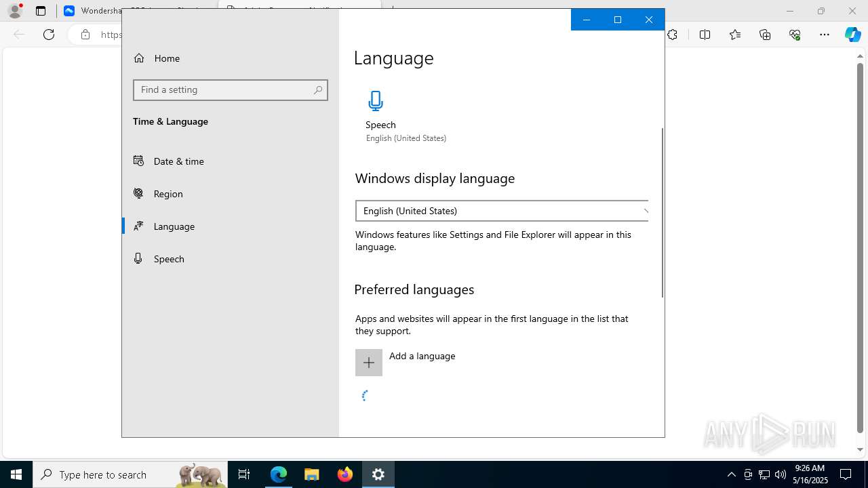Open Edge browser essentials icon
Image resolution: width=868 pixels, height=488 pixels.
[795, 35]
